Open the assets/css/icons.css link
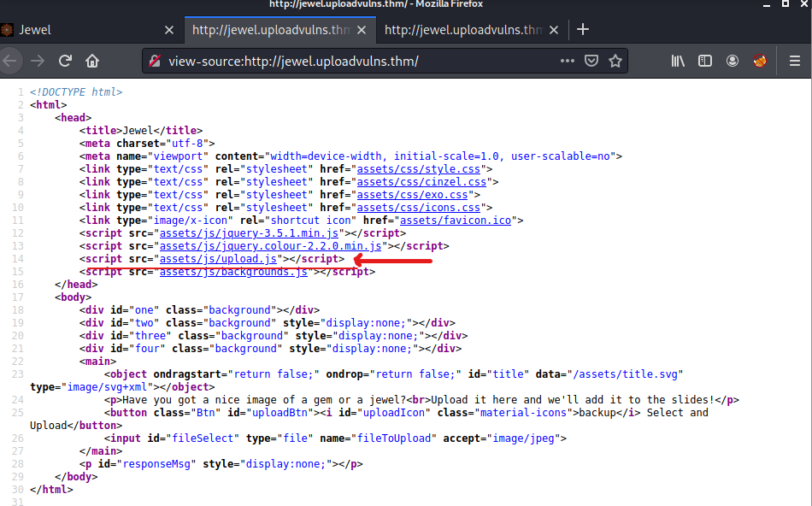This screenshot has width=812, height=506. (x=419, y=208)
